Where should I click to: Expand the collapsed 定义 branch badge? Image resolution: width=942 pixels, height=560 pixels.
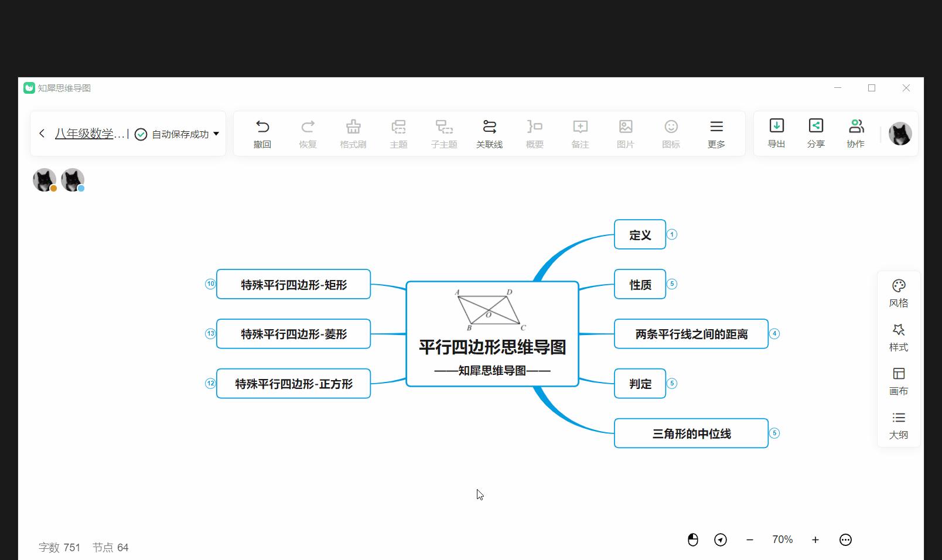pos(673,234)
